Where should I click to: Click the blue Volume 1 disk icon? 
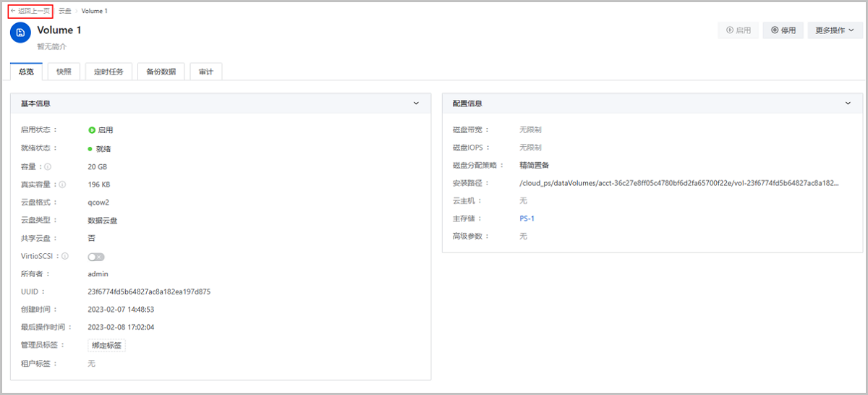click(x=20, y=33)
